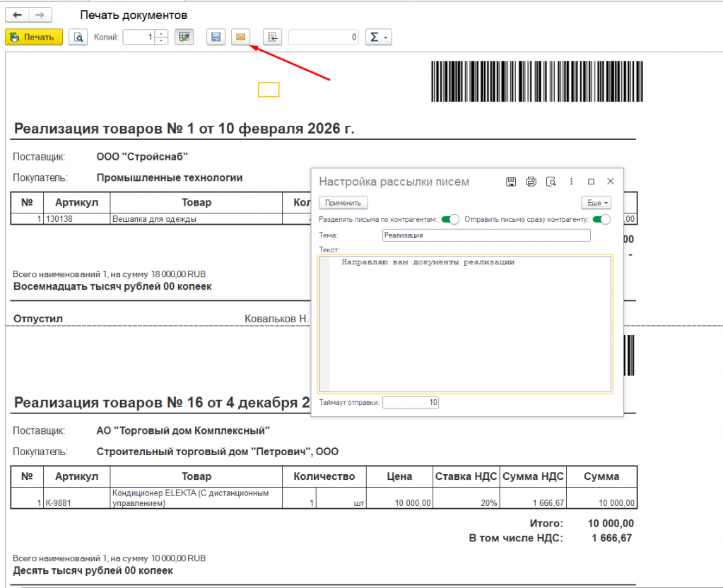Click the envelope send-by-email icon

click(240, 37)
